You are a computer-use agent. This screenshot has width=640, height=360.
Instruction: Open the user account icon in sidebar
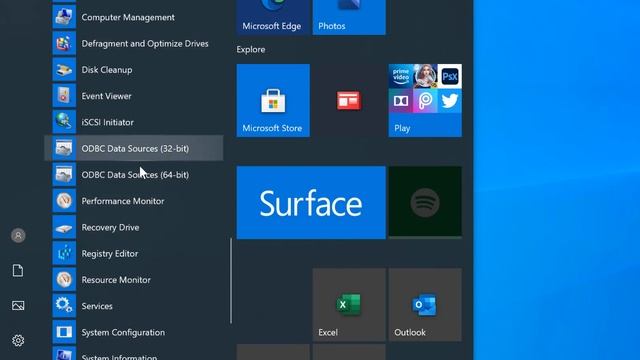coord(18,236)
